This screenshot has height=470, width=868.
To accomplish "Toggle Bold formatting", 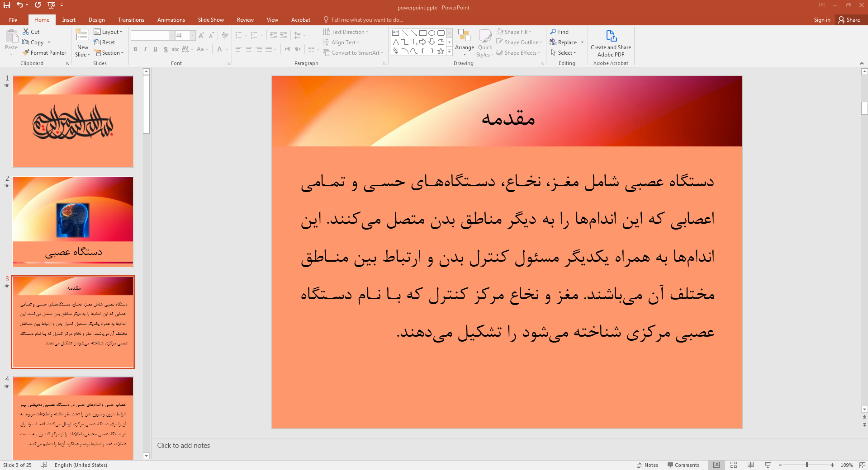I will 135,49.
